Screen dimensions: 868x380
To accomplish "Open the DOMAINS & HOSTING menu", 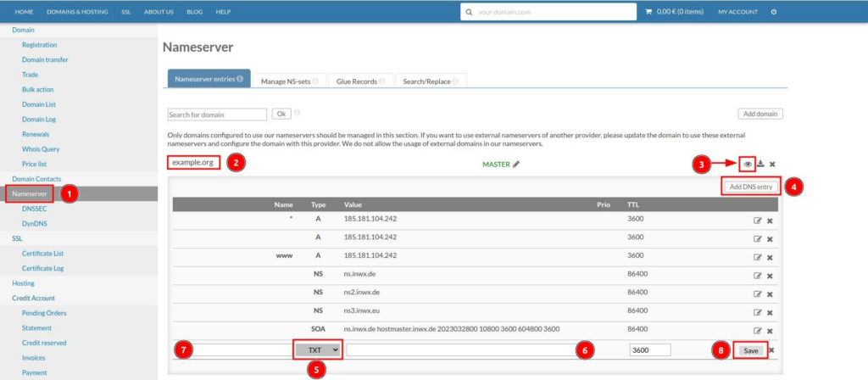I will [77, 12].
